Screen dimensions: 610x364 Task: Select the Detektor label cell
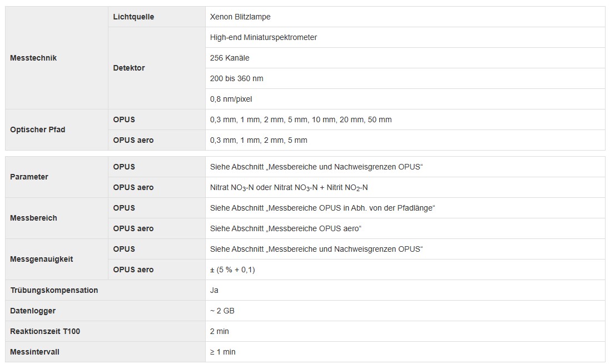point(157,68)
